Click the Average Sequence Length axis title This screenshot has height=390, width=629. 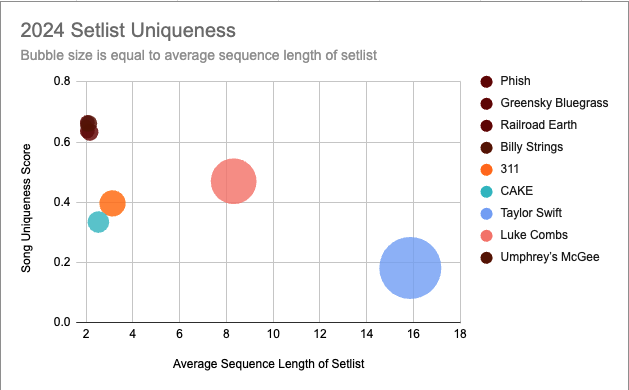(x=268, y=364)
